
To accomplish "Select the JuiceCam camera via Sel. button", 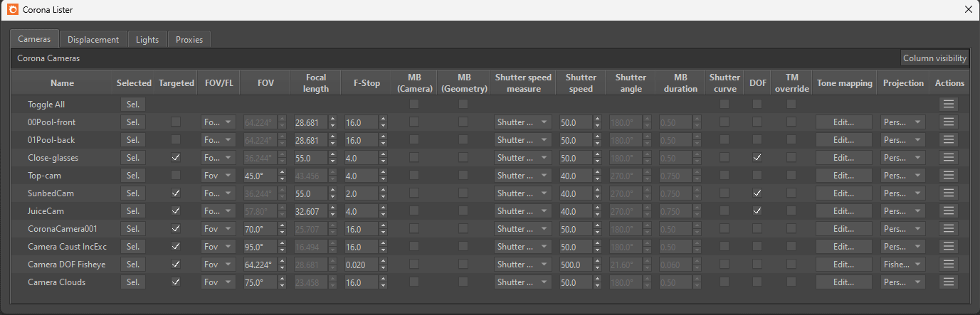I will tap(133, 211).
